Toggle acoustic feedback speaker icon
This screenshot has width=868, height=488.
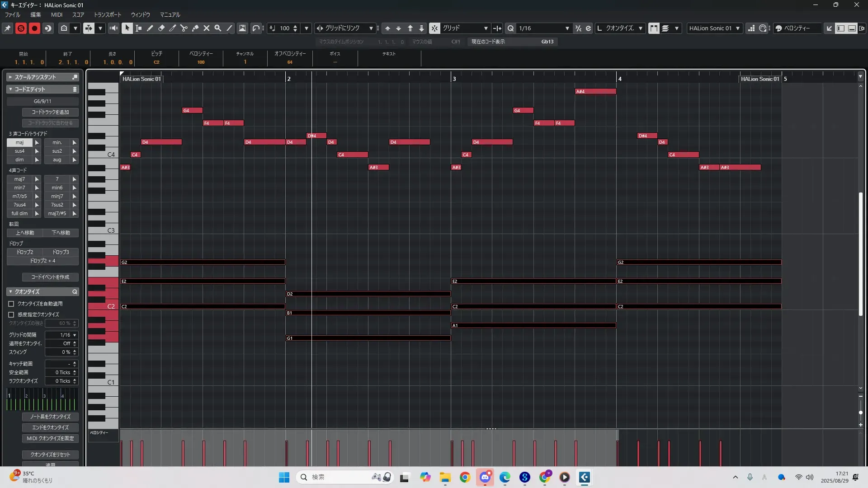point(113,28)
